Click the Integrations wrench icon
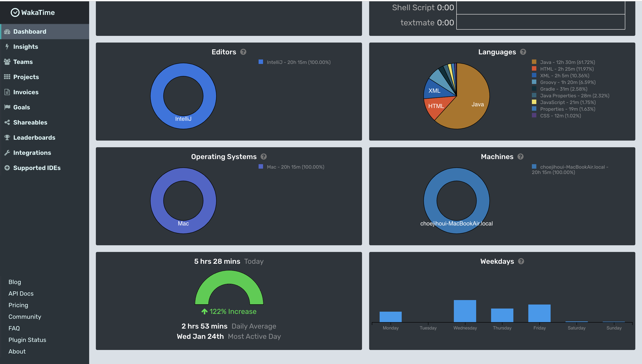642x364 pixels. coord(7,153)
